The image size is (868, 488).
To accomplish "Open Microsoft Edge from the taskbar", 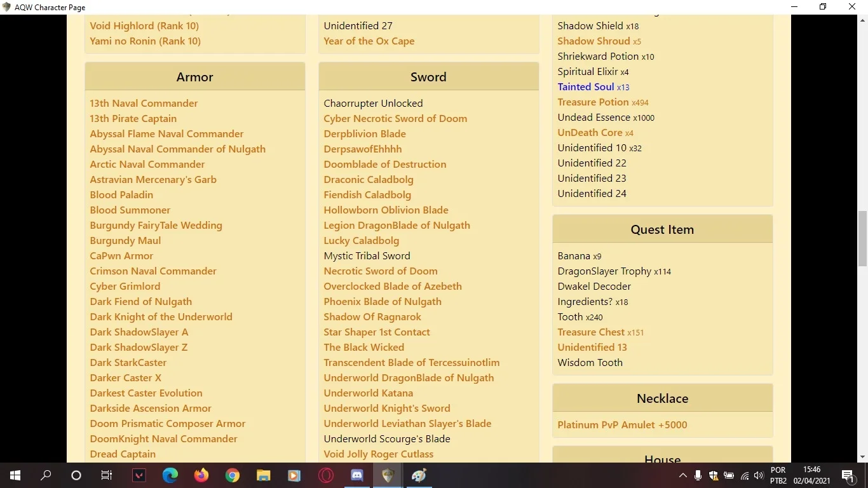I will (170, 475).
